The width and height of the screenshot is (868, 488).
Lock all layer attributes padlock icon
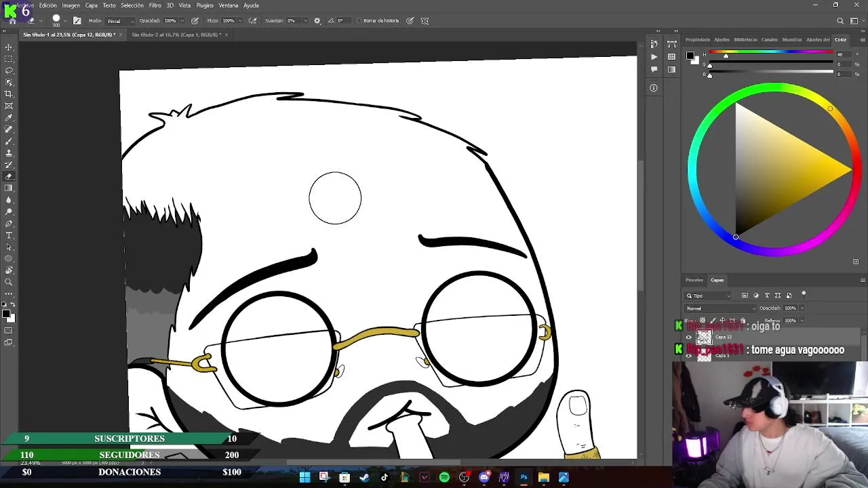coord(743,321)
